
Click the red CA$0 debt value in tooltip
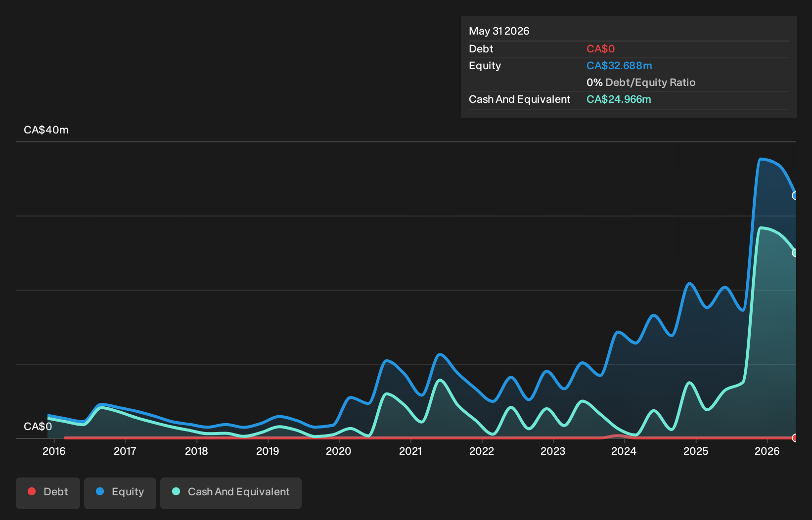(x=600, y=49)
